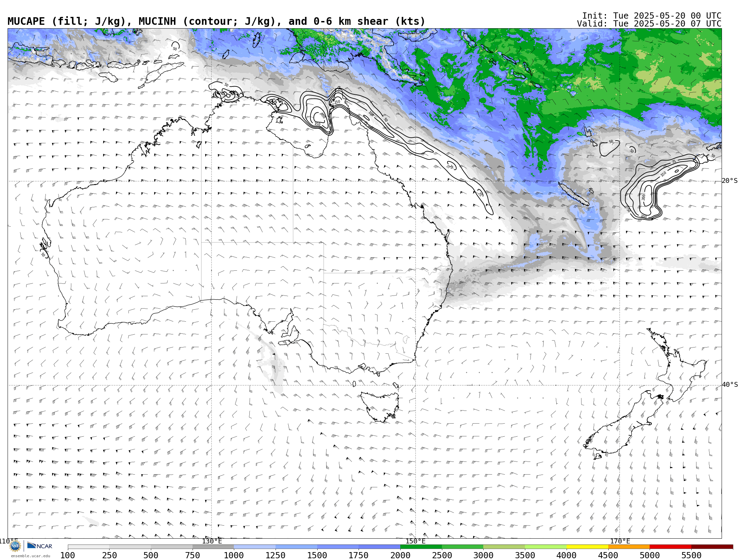The width and height of the screenshot is (744, 560).
Task: Click the colorbar label 1000
Action: [x=234, y=556]
